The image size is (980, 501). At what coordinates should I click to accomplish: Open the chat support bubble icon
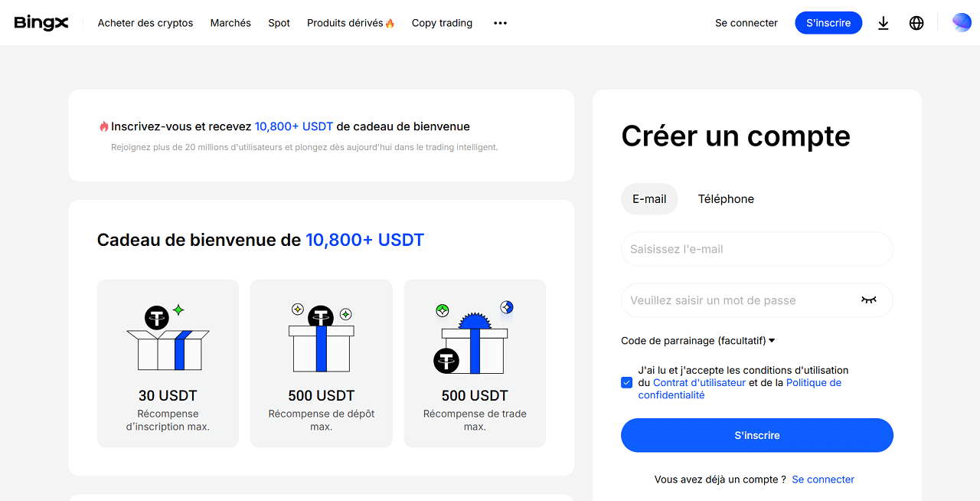click(962, 22)
